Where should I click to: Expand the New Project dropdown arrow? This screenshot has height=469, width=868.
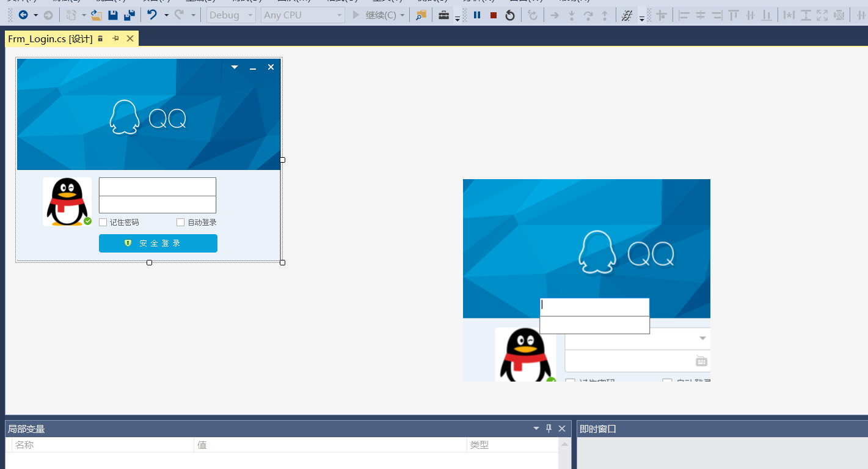pyautogui.click(x=84, y=15)
